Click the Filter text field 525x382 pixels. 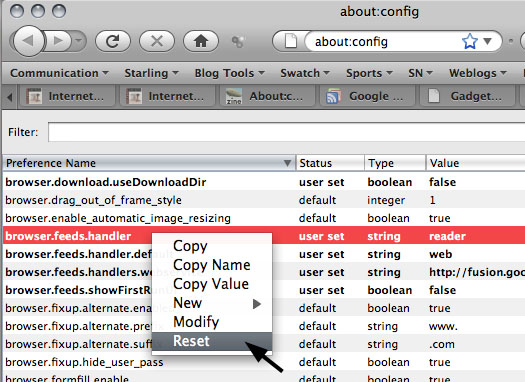287,132
